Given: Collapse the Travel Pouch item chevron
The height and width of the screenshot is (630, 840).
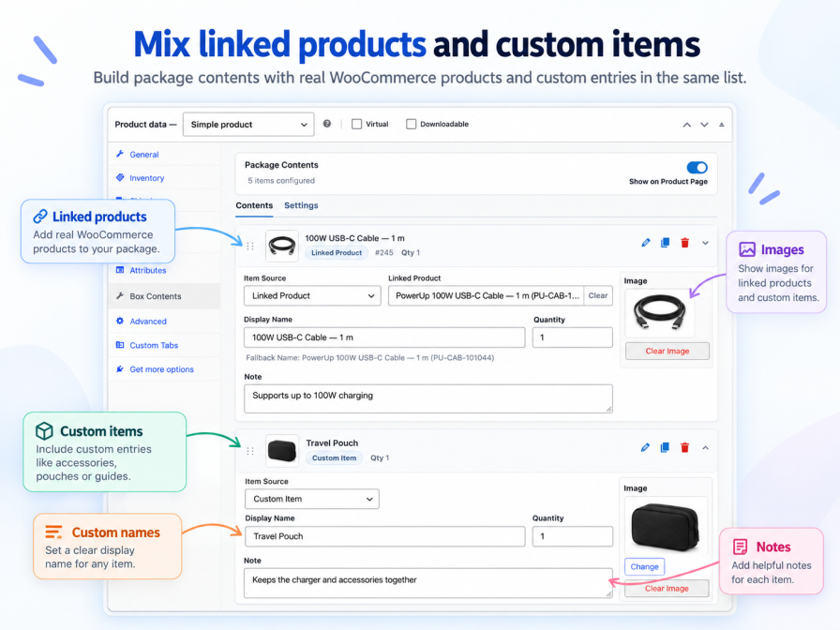Looking at the screenshot, I should coord(706,447).
